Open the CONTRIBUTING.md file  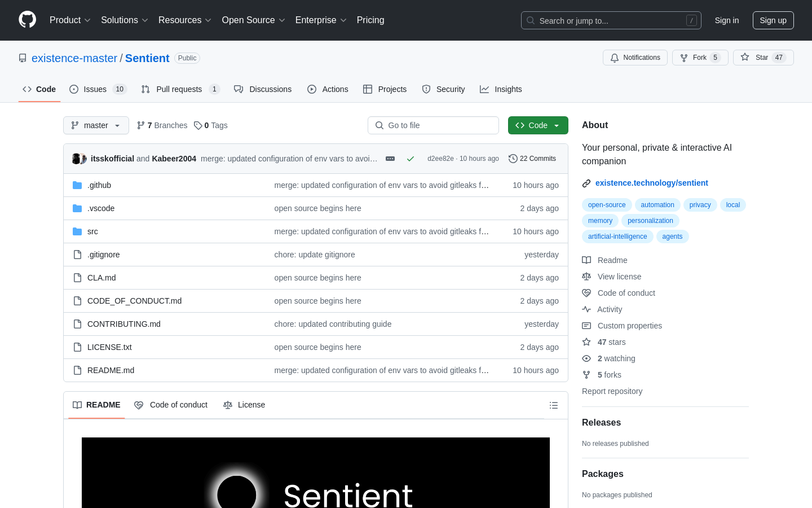(124, 324)
